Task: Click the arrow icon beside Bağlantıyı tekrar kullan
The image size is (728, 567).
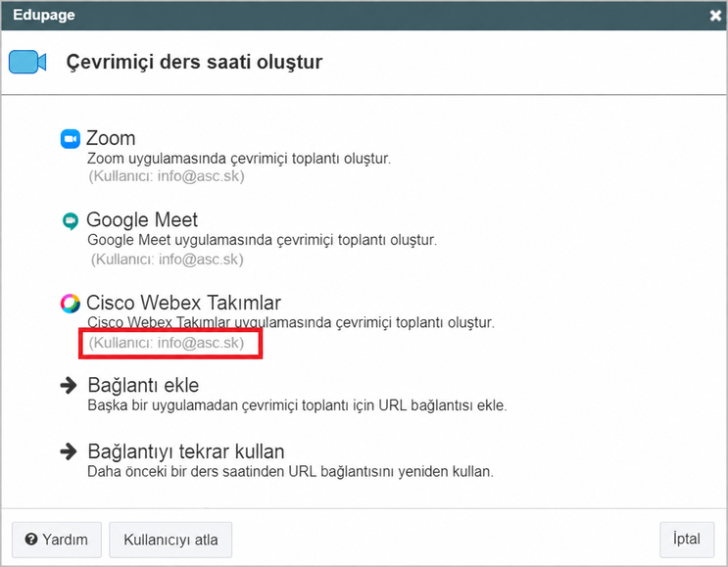Action: pyautogui.click(x=69, y=451)
